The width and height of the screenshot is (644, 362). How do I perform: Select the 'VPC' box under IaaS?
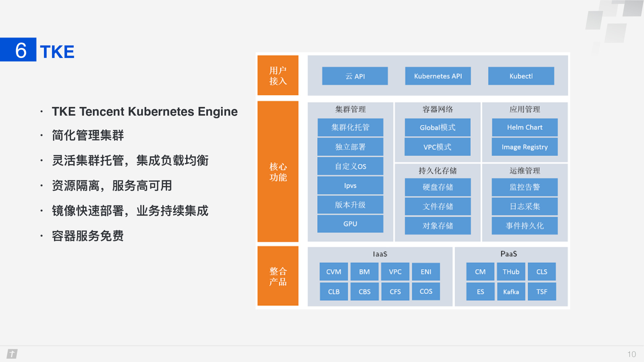tap(395, 272)
